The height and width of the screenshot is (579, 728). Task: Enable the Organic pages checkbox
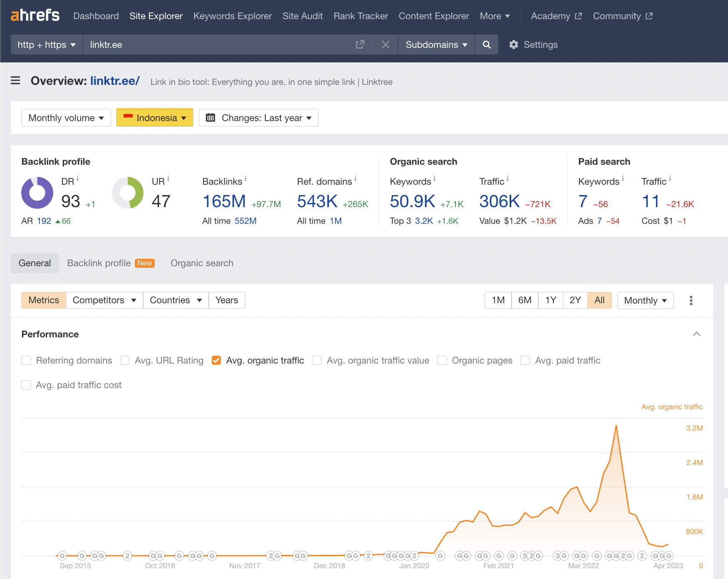pyautogui.click(x=442, y=360)
